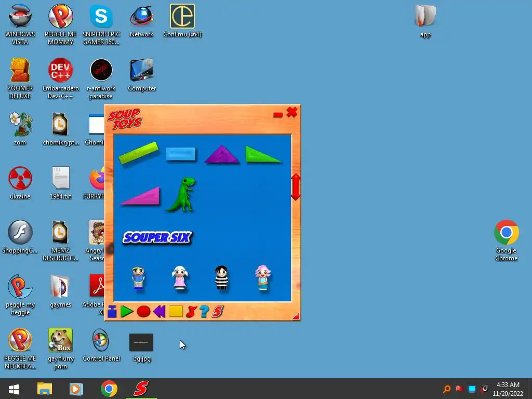This screenshot has width=532, height=399.
Task: Open the chomikrypt... desktop icon
Action: point(60,129)
